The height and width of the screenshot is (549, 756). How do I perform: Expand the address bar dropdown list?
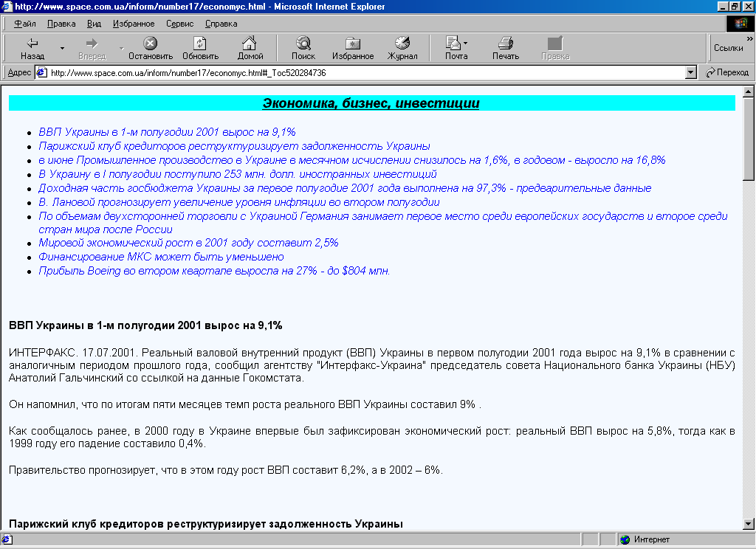coord(691,72)
